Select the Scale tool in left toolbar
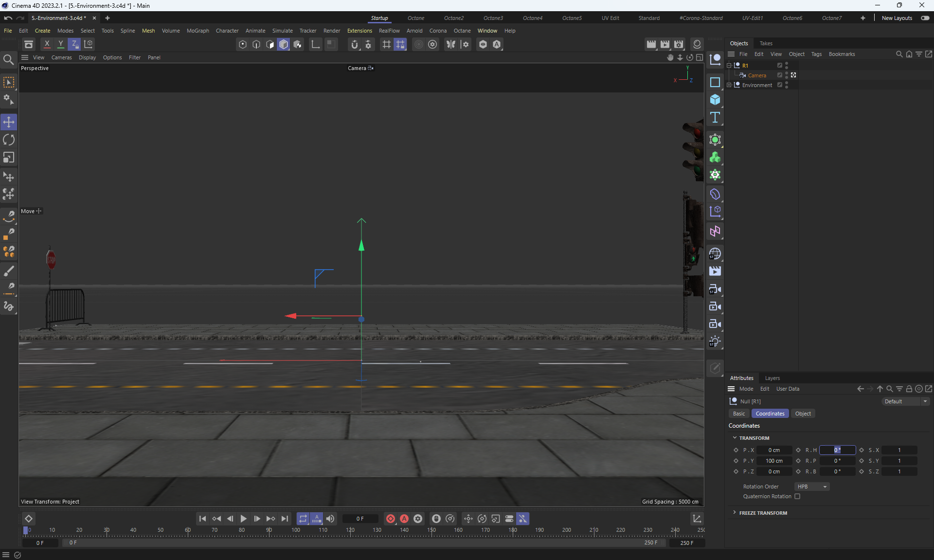The width and height of the screenshot is (934, 560). [9, 158]
